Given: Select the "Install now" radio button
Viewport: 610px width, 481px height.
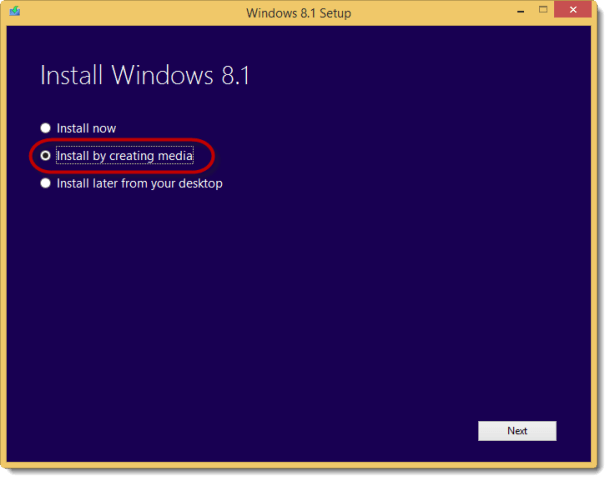Looking at the screenshot, I should [46, 128].
